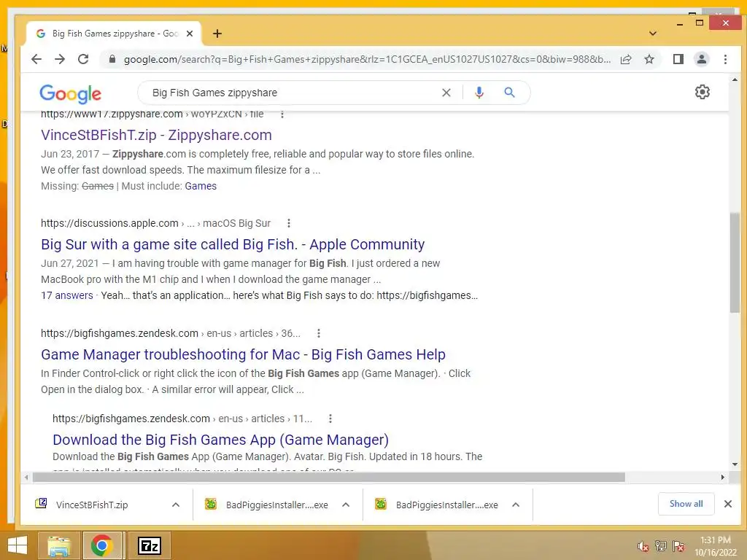Open File Explorer from taskbar
Screen dimensions: 747x560
pyautogui.click(x=58, y=545)
